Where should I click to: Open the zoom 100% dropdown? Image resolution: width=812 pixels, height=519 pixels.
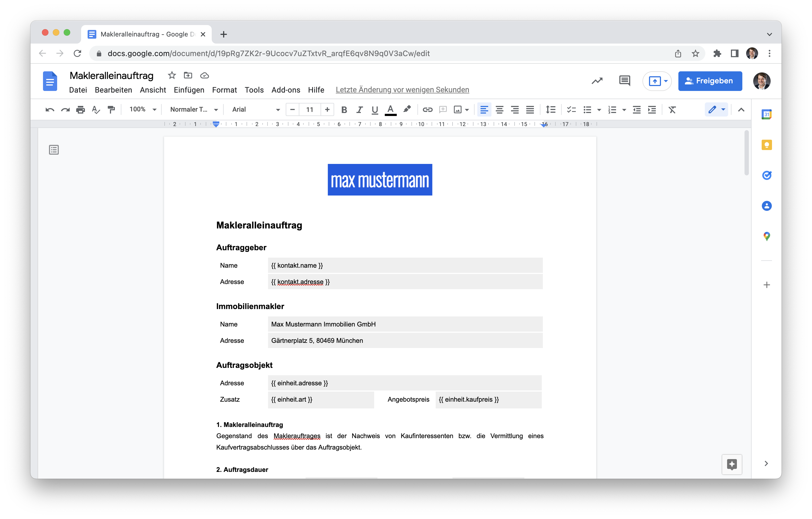(x=143, y=109)
